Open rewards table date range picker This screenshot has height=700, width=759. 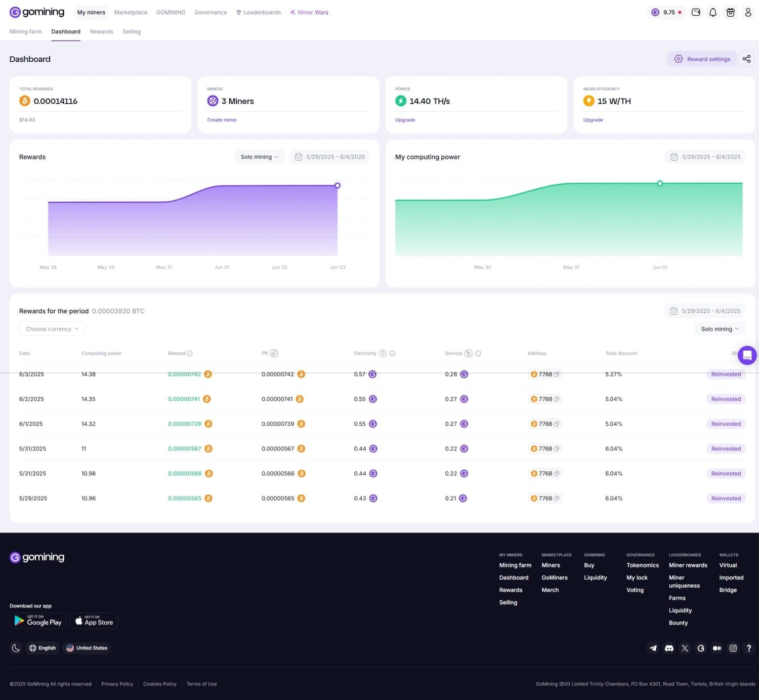pos(705,311)
